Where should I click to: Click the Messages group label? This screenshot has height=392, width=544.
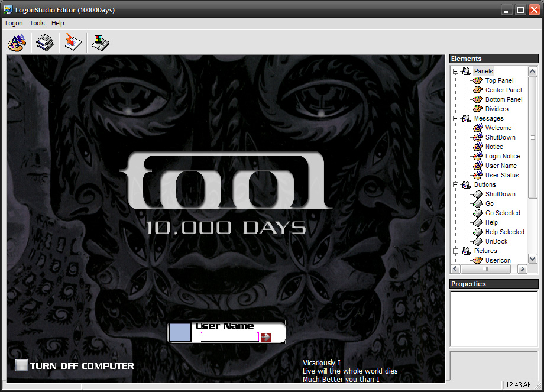(x=489, y=118)
